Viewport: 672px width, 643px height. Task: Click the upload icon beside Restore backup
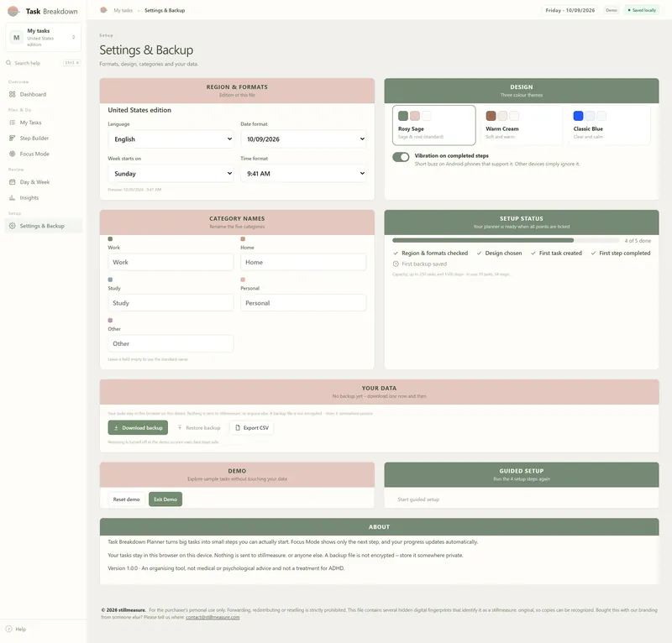coord(180,427)
